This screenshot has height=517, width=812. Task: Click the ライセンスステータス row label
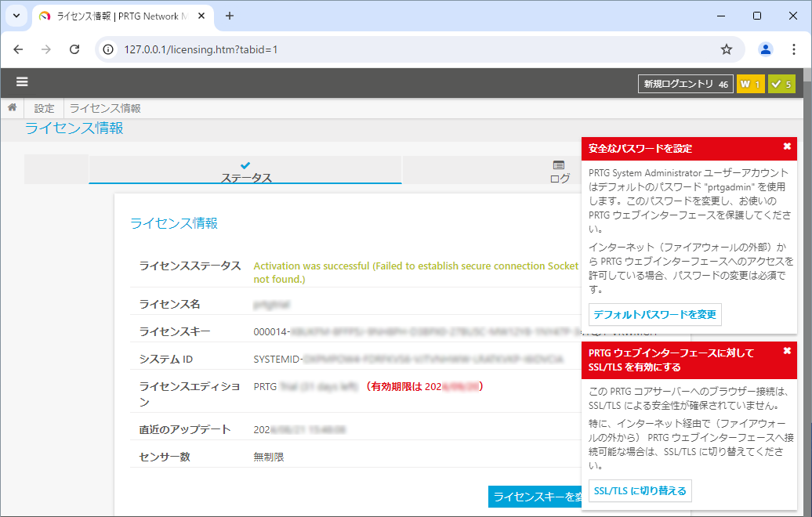pos(190,266)
